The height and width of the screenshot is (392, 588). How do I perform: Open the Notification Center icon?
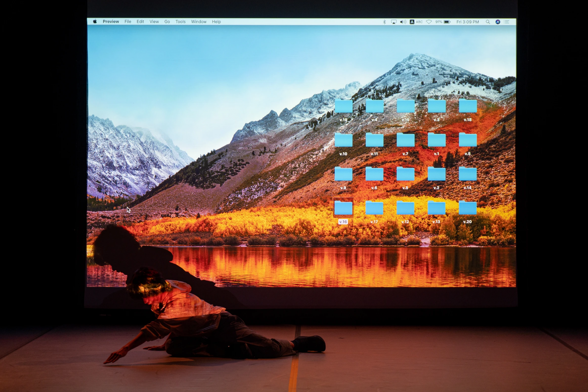pyautogui.click(x=507, y=22)
